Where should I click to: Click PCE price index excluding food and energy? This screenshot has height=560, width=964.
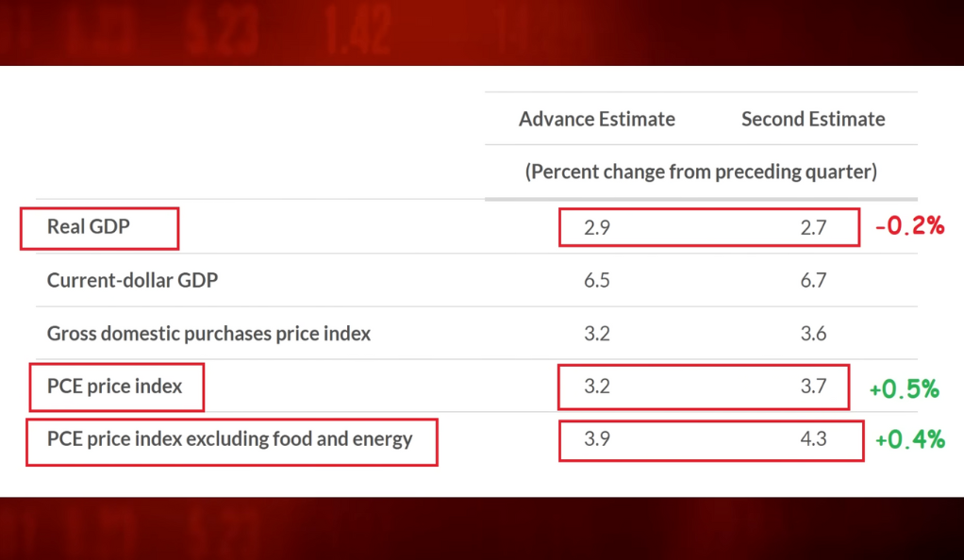(x=230, y=439)
